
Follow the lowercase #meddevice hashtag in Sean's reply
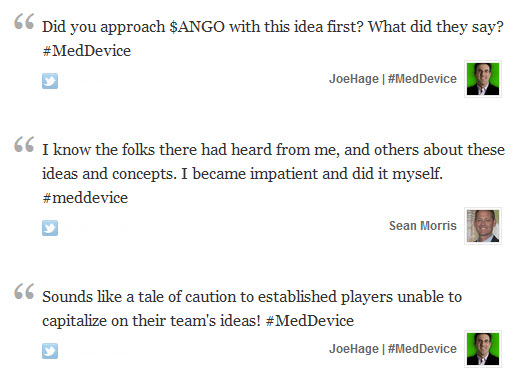pyautogui.click(x=85, y=198)
